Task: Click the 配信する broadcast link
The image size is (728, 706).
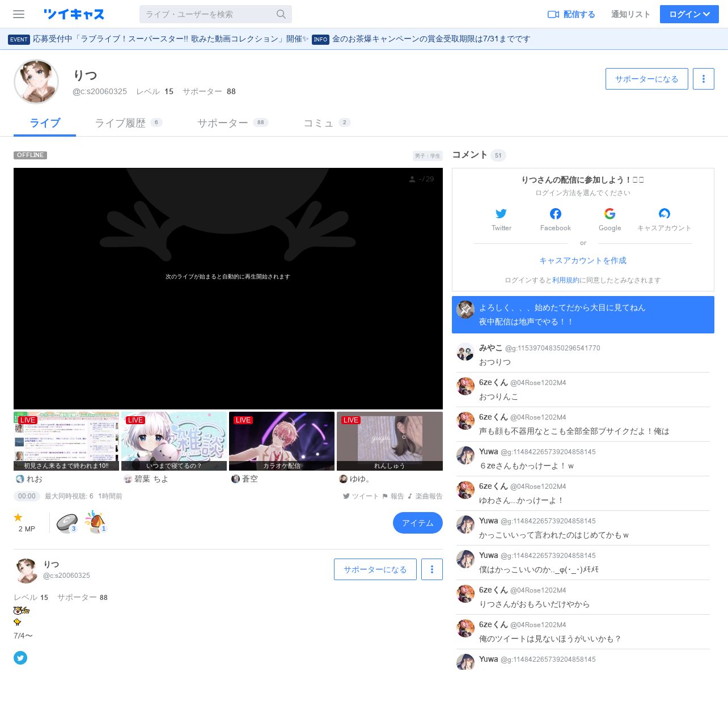Action: pos(572,14)
